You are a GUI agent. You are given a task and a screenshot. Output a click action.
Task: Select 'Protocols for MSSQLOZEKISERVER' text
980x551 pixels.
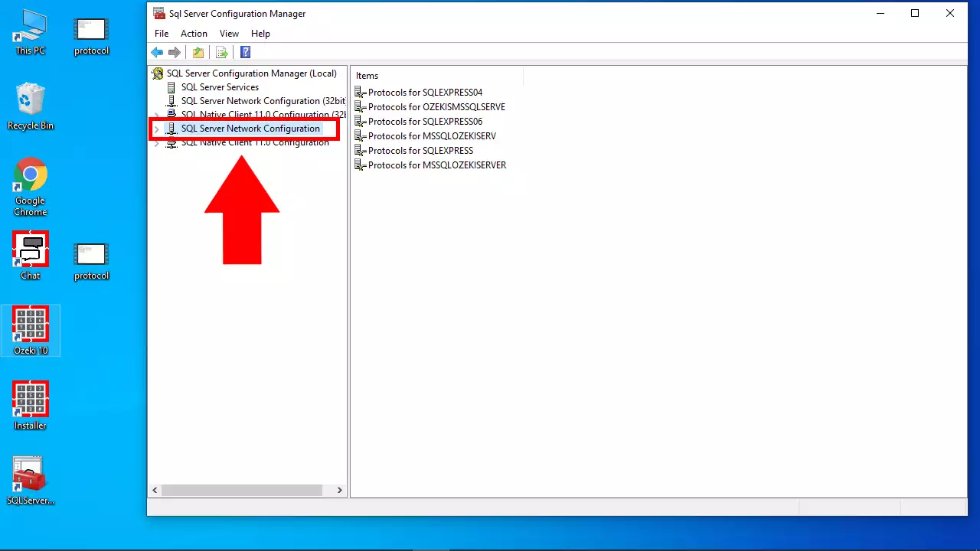coord(437,165)
